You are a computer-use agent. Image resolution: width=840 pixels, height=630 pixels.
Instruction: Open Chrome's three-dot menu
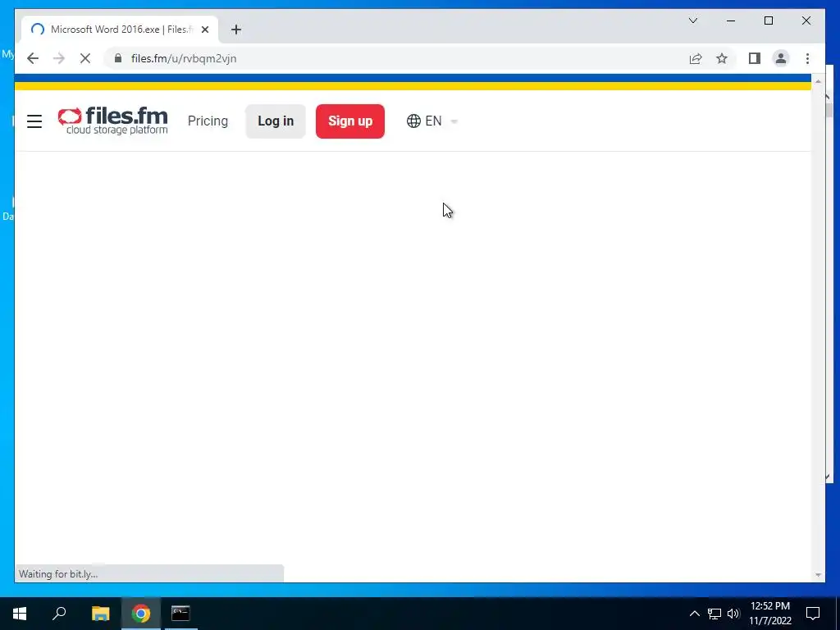(x=807, y=58)
